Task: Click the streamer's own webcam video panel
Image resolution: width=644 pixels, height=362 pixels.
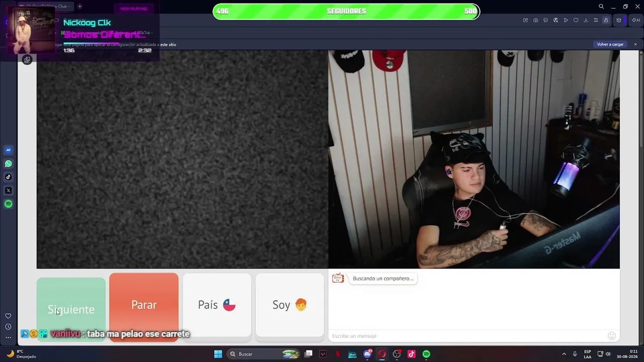Action: (x=474, y=159)
